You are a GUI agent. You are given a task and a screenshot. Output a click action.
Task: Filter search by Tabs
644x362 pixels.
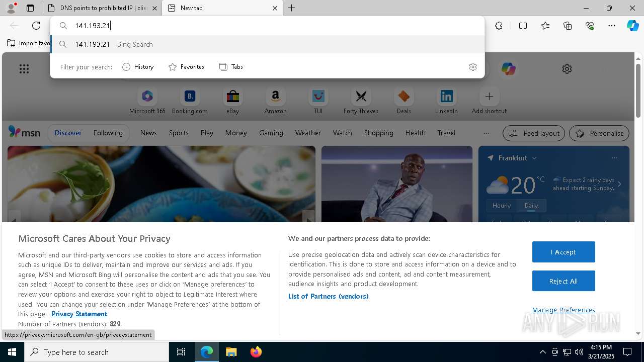coord(231,67)
